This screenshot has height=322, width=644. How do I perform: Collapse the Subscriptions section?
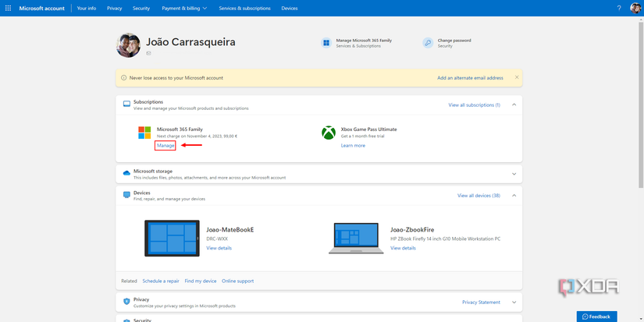click(x=514, y=104)
